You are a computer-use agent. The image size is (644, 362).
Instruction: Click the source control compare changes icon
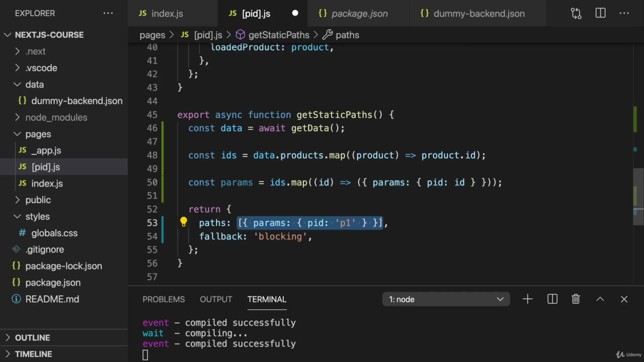(576, 14)
